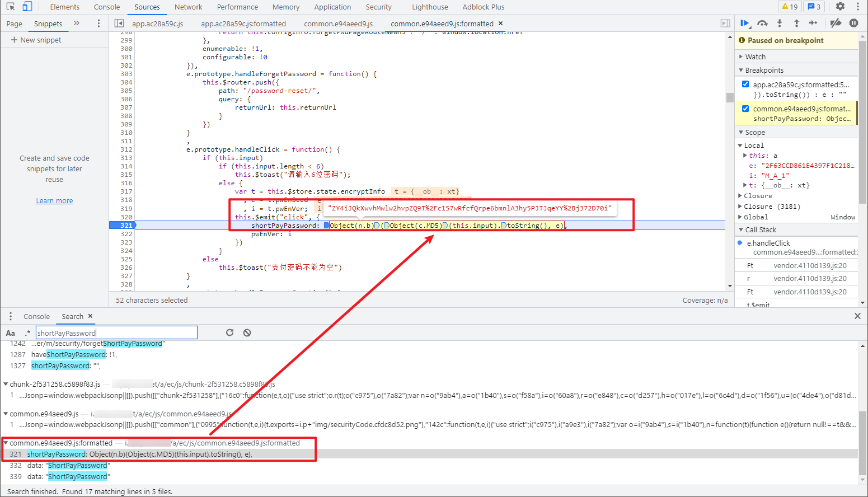The width and height of the screenshot is (868, 497).
Task: Open search result line 1287 haveShortPayPassword
Action: pos(430,354)
